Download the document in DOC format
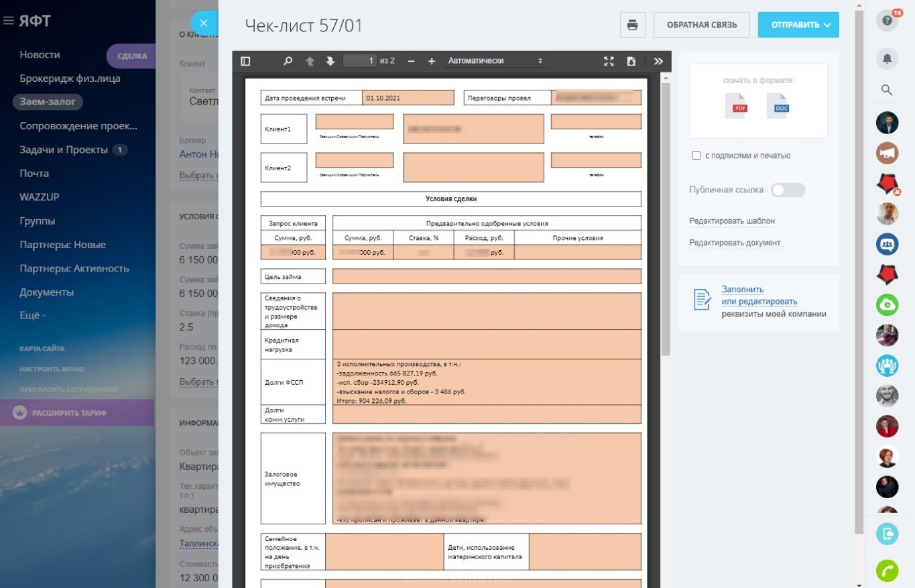Screen dimensions: 915x588 click(777, 107)
